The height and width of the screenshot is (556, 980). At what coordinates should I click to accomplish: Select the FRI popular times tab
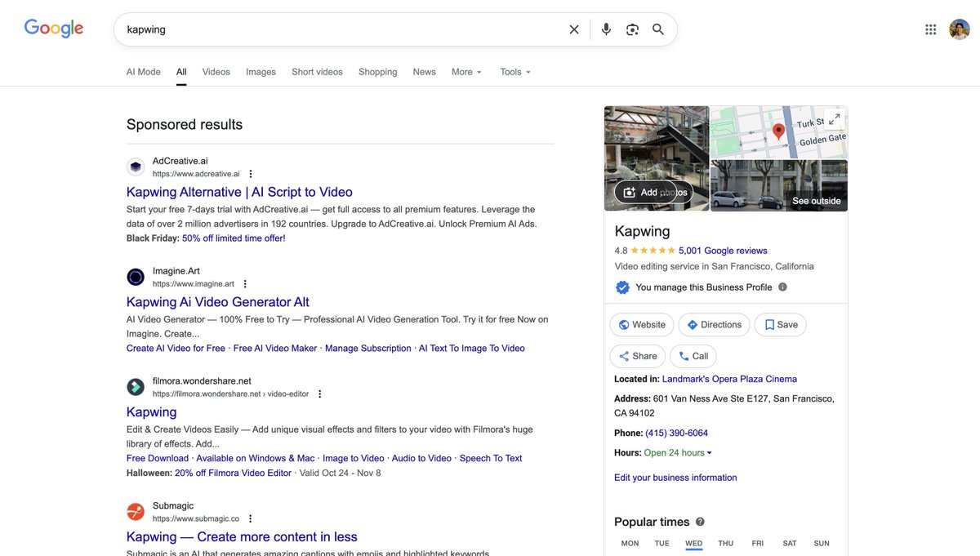point(758,544)
